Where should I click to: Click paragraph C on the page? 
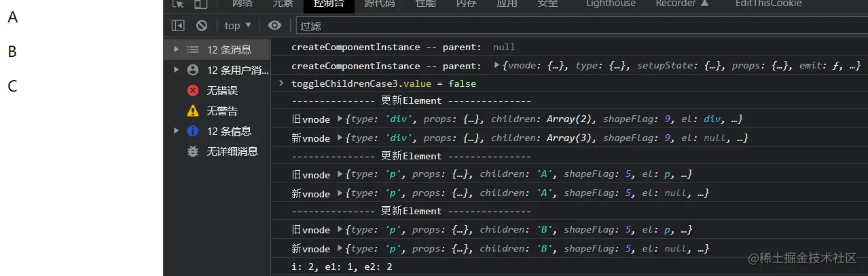pos(12,87)
